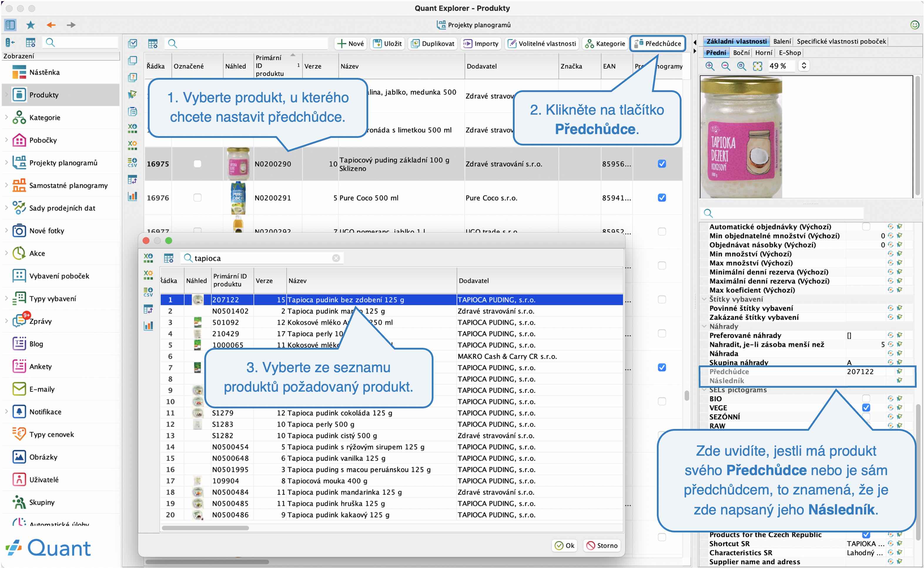Toggle Automatické objednávky (Výchozí) checkbox

[866, 226]
